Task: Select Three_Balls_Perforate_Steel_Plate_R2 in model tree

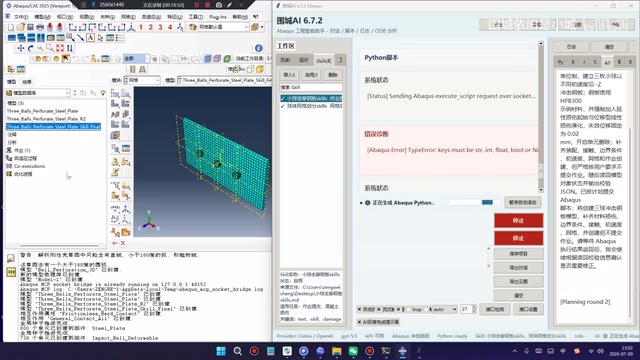Action: coord(46,119)
